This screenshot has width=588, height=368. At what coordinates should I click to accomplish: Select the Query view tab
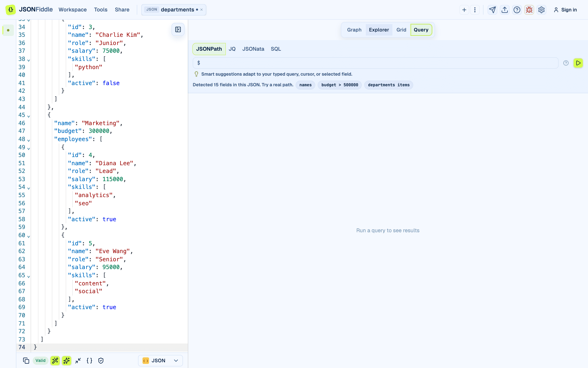pos(421,30)
